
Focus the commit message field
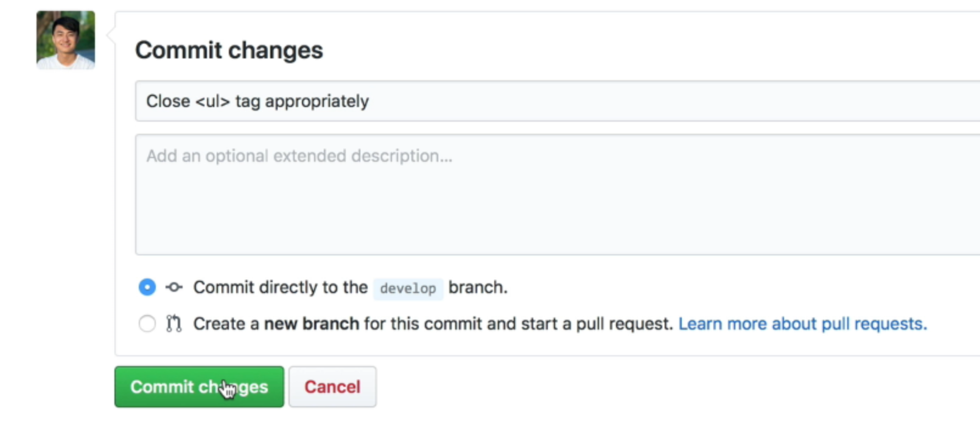pos(426,101)
